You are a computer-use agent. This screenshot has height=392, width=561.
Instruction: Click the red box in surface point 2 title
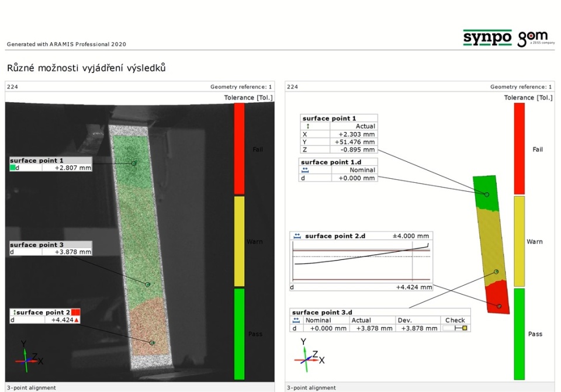pyautogui.click(x=75, y=312)
